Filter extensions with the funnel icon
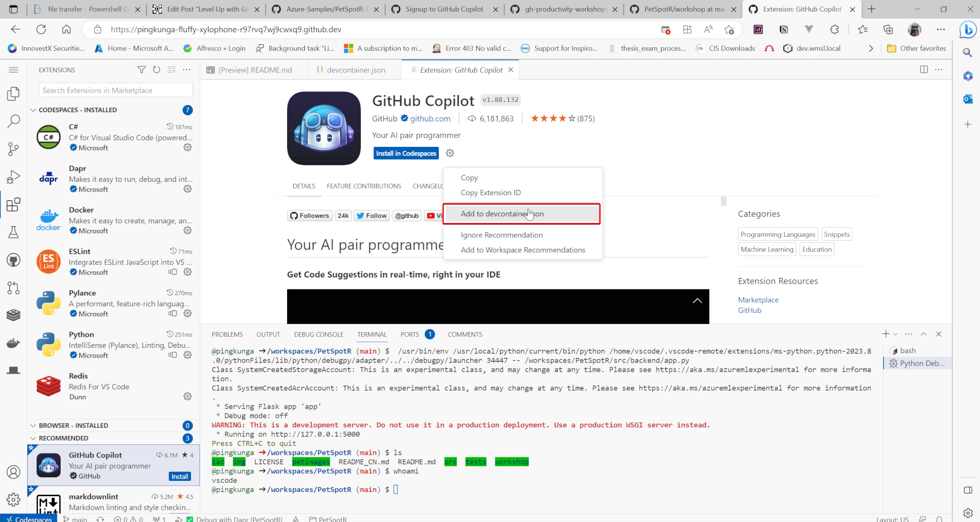Viewport: 980px width, 522px height. tap(141, 70)
